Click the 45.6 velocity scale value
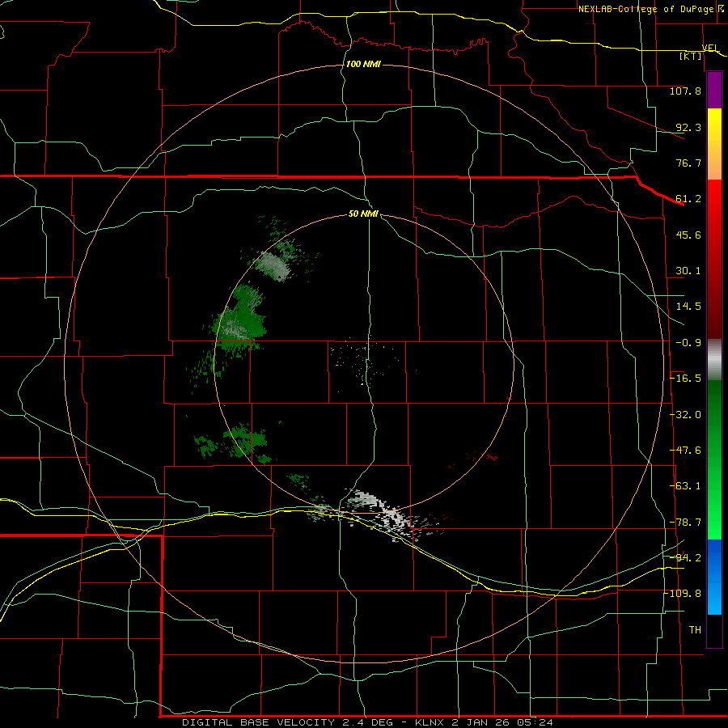 (688, 235)
